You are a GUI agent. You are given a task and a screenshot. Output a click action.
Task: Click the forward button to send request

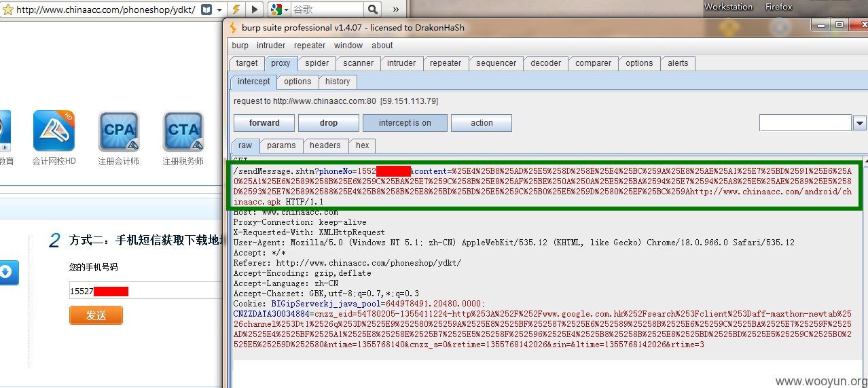[264, 123]
